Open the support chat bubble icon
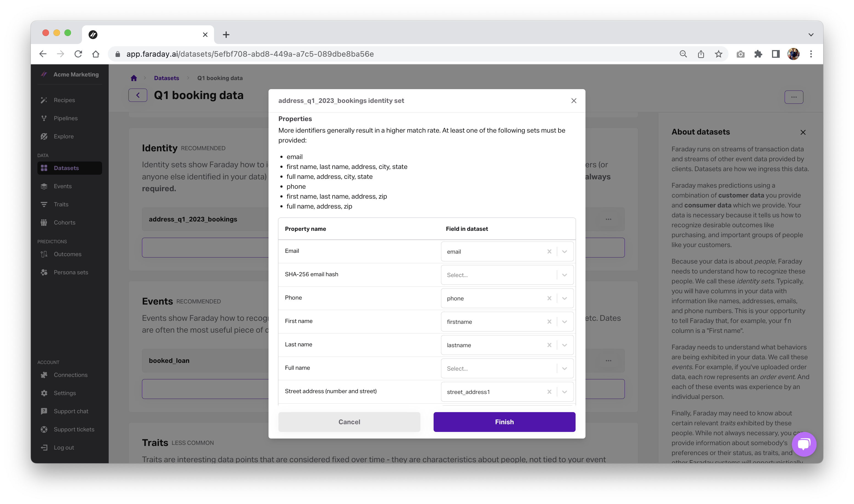This screenshot has height=504, width=854. [804, 444]
